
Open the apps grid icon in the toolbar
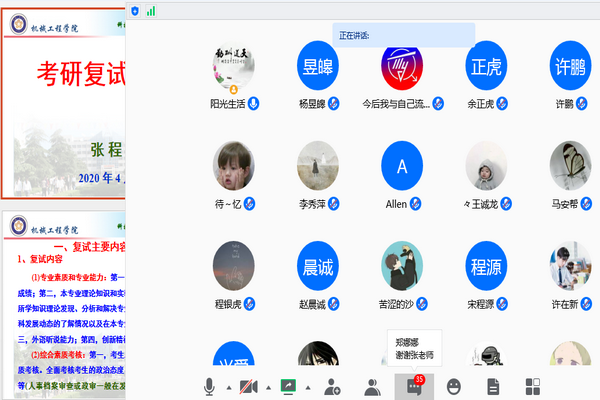tap(533, 385)
